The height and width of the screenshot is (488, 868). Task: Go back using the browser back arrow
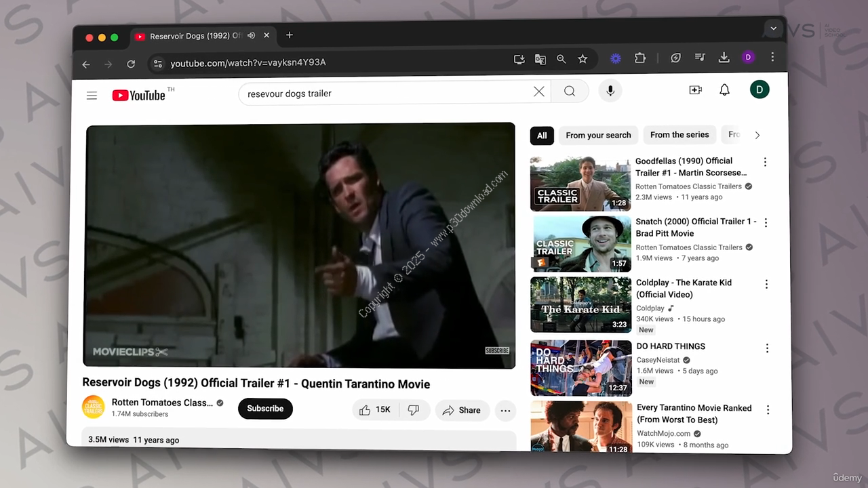point(86,64)
